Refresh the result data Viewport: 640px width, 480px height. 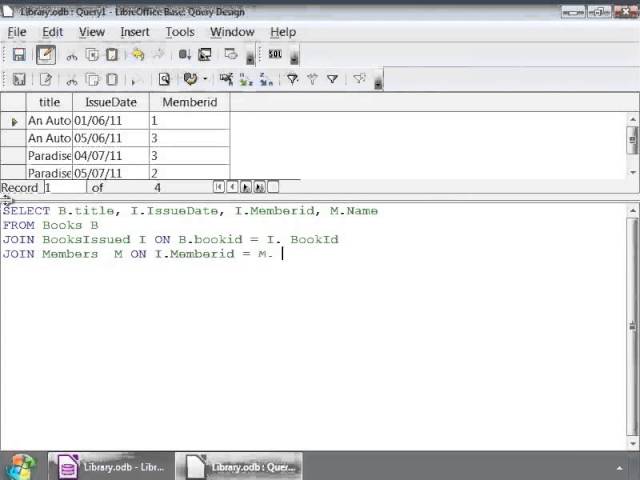point(190,79)
